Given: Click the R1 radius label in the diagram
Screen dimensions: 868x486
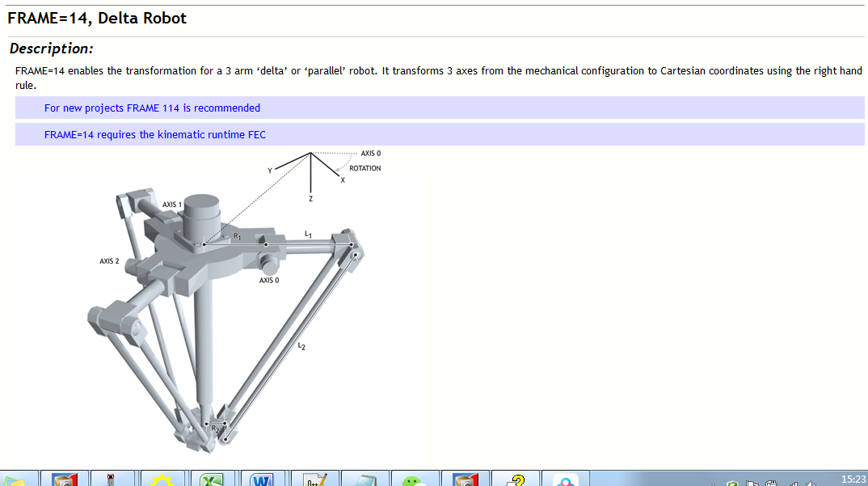Looking at the screenshot, I should click(x=238, y=235).
